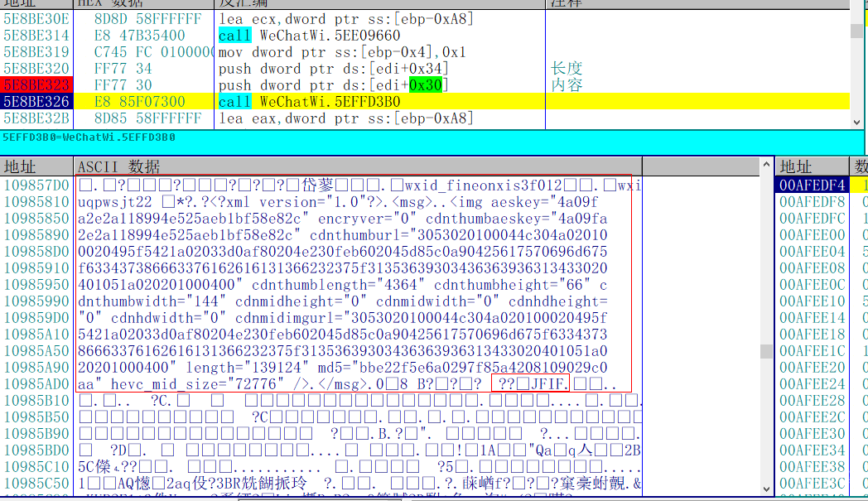Image resolution: width=868 pixels, height=501 pixels.
Task: Click the info line 5EFFD3B0=WeChatWi.5EFFD3B0
Action: pyautogui.click(x=89, y=137)
